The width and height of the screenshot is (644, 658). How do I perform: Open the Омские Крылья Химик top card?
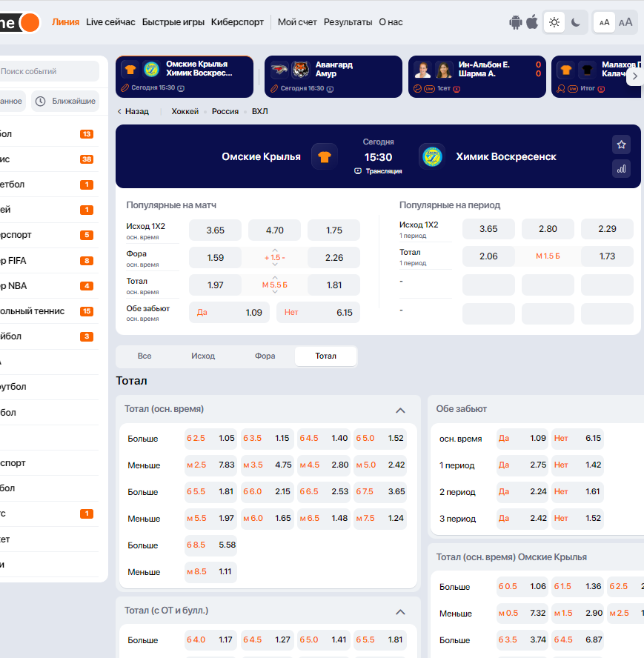coord(185,77)
